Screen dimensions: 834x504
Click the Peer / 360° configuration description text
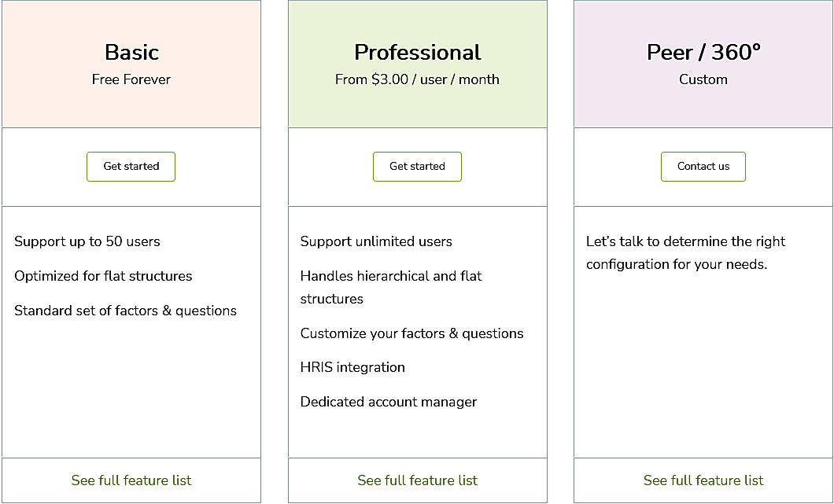685,252
